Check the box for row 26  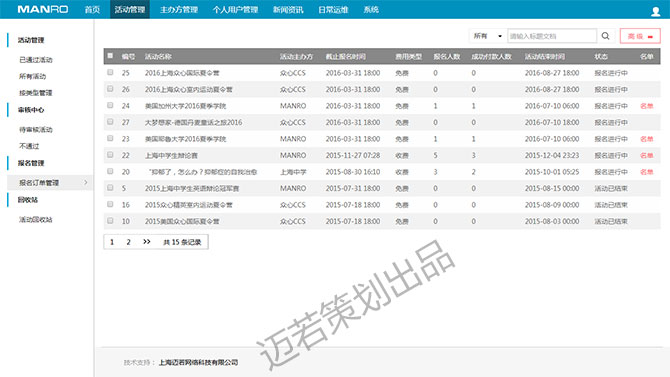[x=110, y=88]
